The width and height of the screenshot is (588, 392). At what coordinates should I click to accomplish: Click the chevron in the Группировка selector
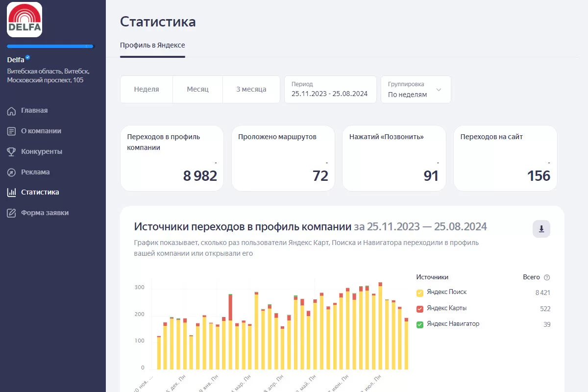(x=439, y=90)
